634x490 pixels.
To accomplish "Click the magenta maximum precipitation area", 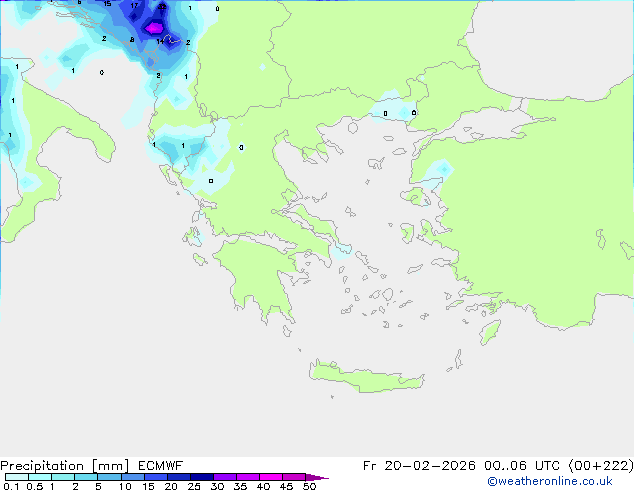I will click(x=154, y=28).
